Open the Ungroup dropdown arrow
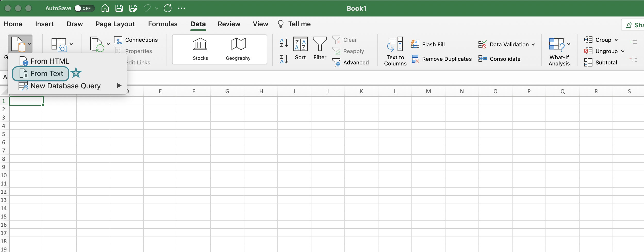This screenshot has height=252, width=644. click(623, 51)
